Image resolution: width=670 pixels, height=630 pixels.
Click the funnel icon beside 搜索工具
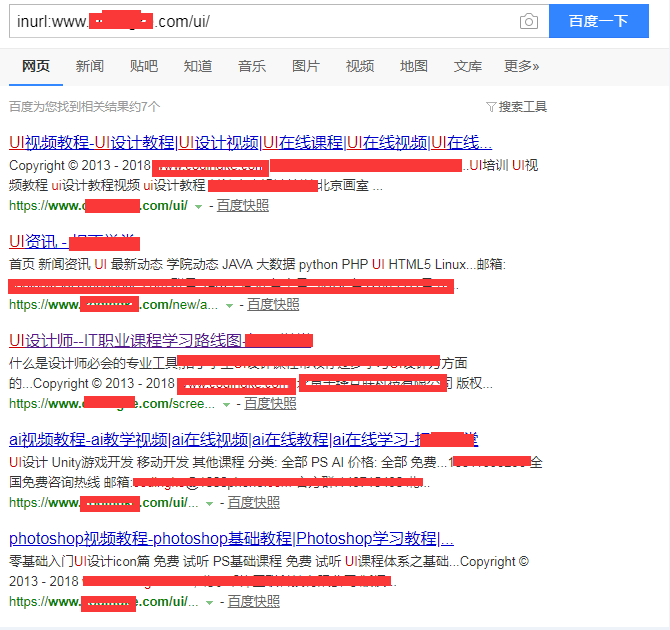[491, 107]
